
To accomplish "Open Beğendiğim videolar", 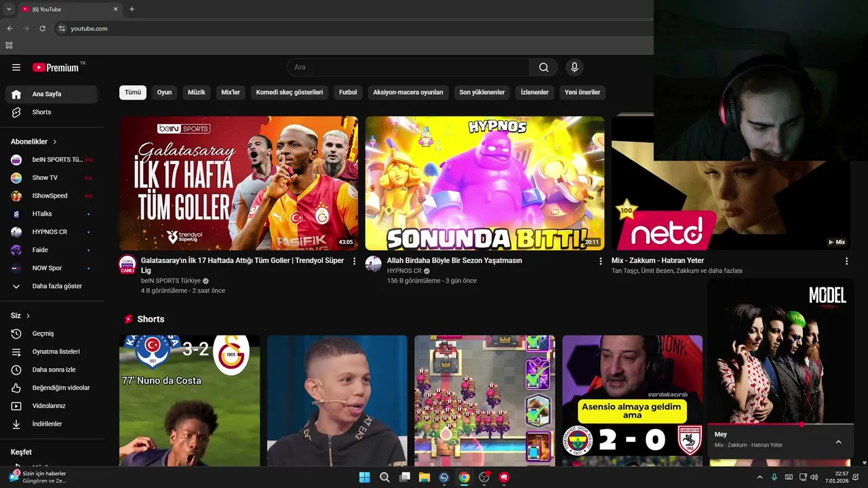I will [52, 388].
